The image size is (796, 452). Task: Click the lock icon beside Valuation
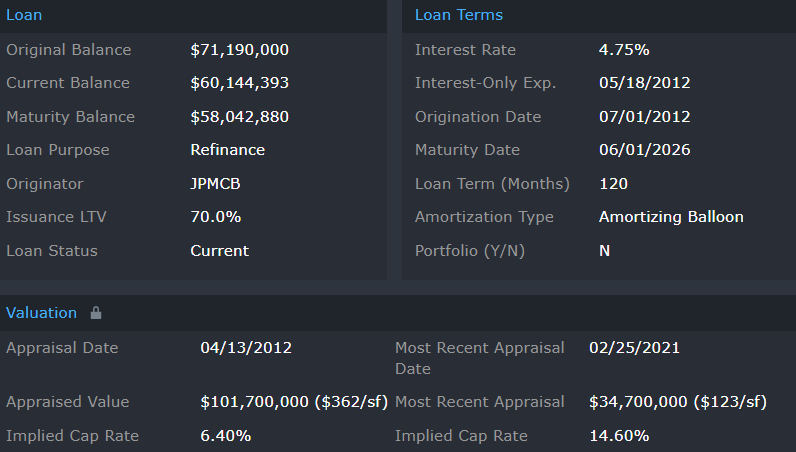tap(96, 313)
